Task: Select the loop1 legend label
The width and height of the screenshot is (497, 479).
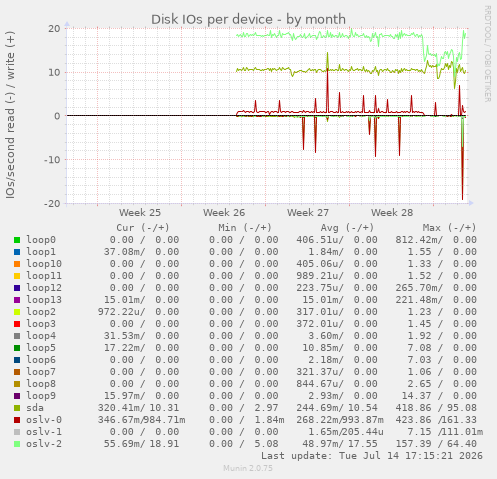Action: click(41, 252)
